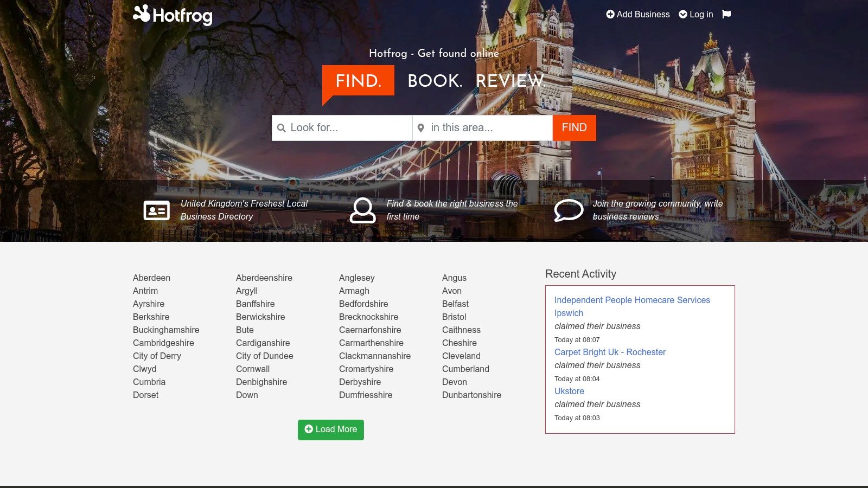The image size is (868, 488).
Task: Open the Cumbria region link
Action: pyautogui.click(x=149, y=382)
